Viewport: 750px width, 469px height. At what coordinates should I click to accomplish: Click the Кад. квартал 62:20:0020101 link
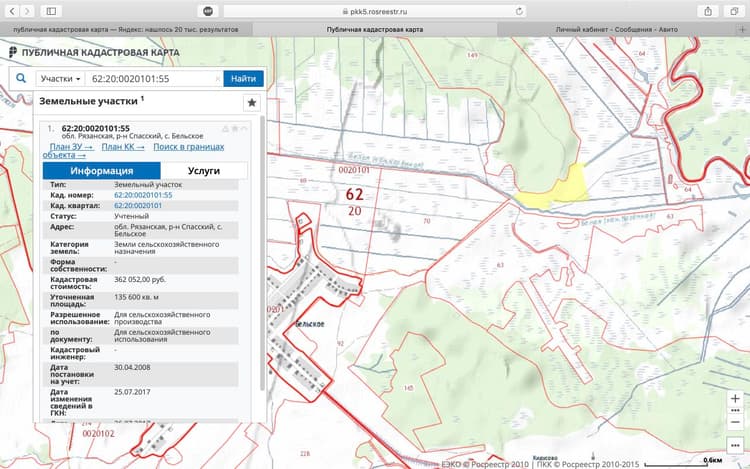pos(138,206)
